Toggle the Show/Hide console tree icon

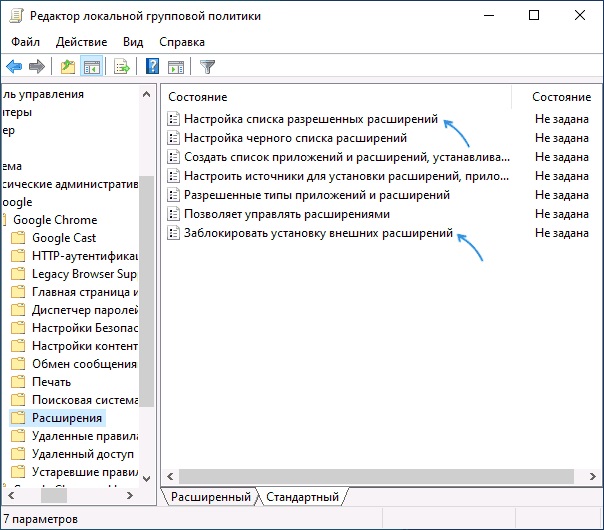(x=91, y=67)
